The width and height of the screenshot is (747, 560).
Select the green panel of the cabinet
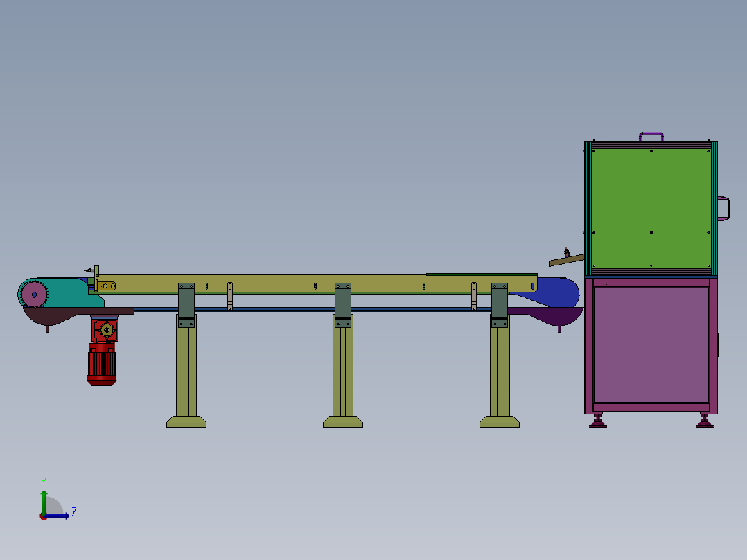(651, 209)
